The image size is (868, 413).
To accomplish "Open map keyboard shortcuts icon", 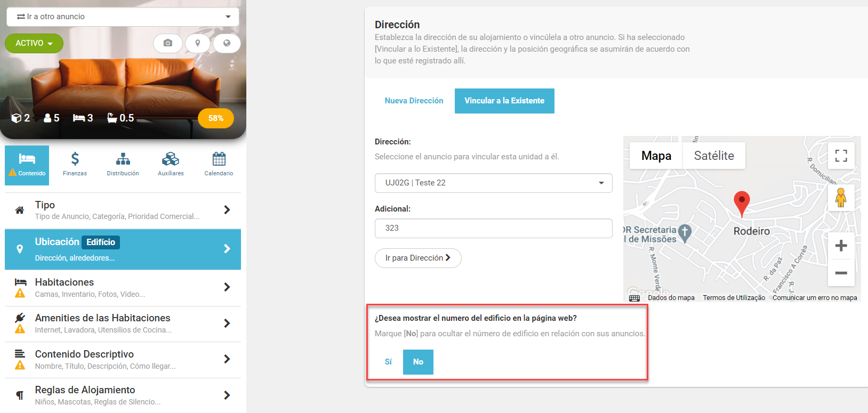I will (x=634, y=298).
